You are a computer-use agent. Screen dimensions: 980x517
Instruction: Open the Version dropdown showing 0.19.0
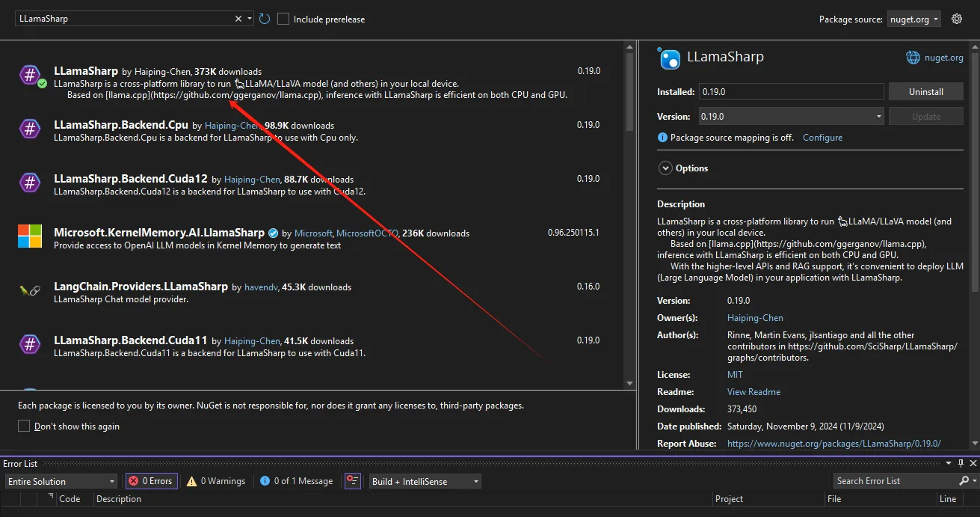click(x=792, y=117)
